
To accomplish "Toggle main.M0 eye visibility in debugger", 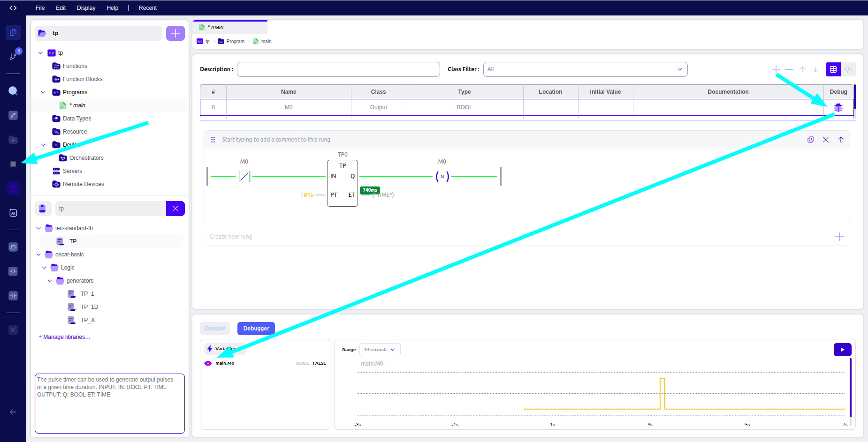I will tap(208, 363).
